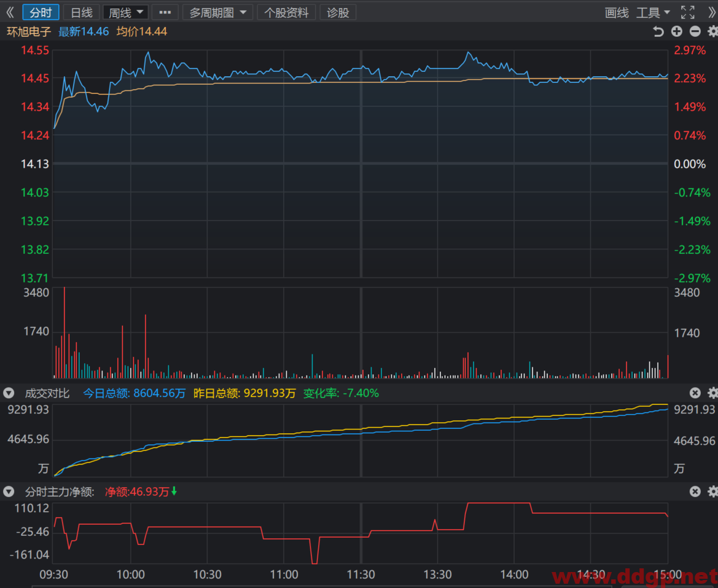Viewport: 718px width, 588px height.
Task: Click the undo arrow icon in chart header
Action: [658, 31]
